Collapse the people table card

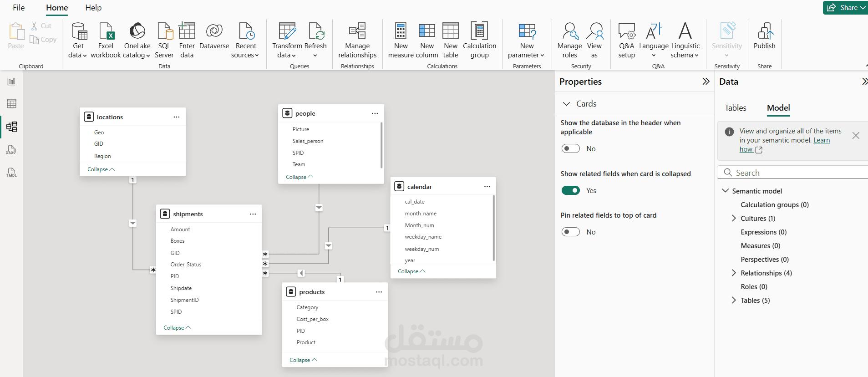(299, 177)
